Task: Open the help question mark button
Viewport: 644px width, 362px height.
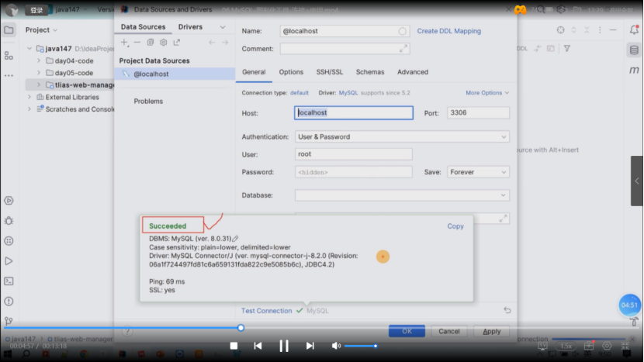Action: pos(127,331)
